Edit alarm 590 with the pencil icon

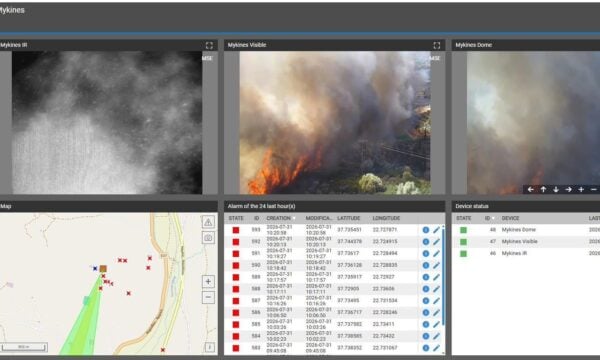pyautogui.click(x=436, y=265)
